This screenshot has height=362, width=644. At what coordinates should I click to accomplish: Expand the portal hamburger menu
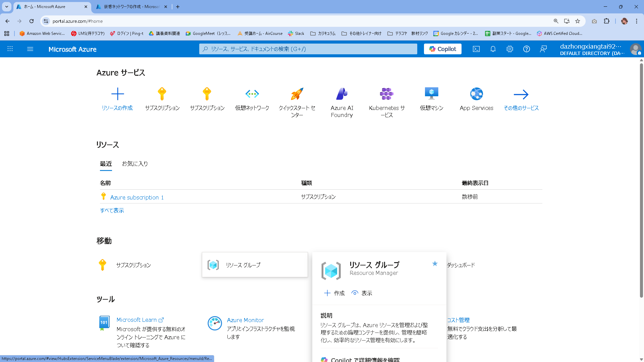tap(30, 49)
